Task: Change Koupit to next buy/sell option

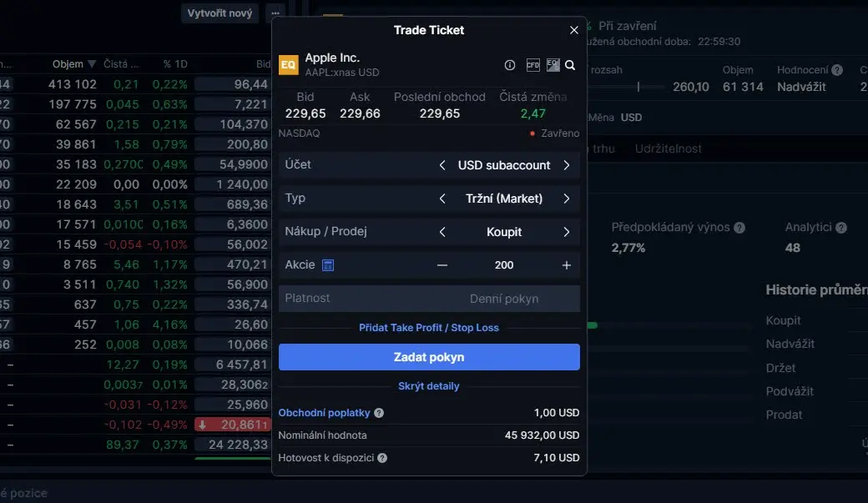Action: tap(567, 232)
